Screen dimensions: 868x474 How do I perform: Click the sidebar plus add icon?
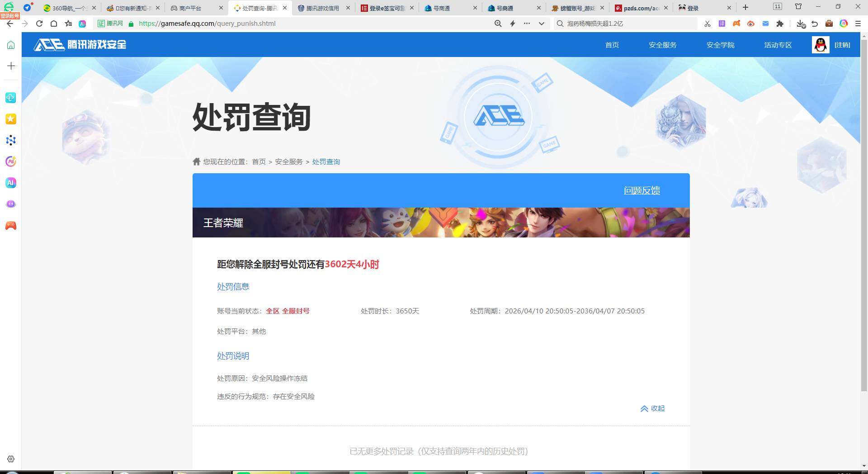click(11, 66)
